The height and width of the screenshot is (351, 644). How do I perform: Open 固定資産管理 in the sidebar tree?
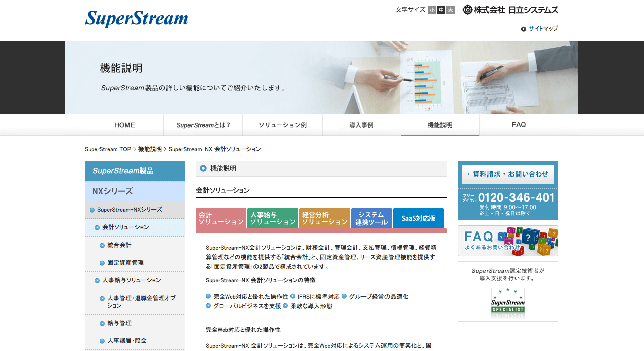click(125, 263)
